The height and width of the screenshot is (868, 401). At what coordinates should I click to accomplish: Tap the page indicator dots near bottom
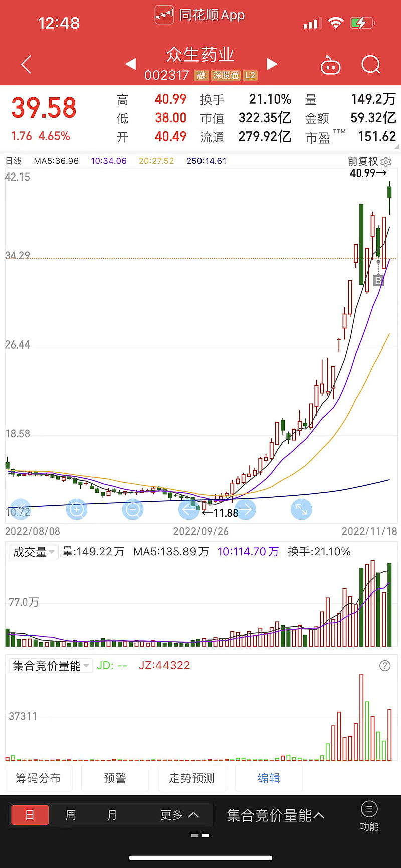tap(200, 835)
